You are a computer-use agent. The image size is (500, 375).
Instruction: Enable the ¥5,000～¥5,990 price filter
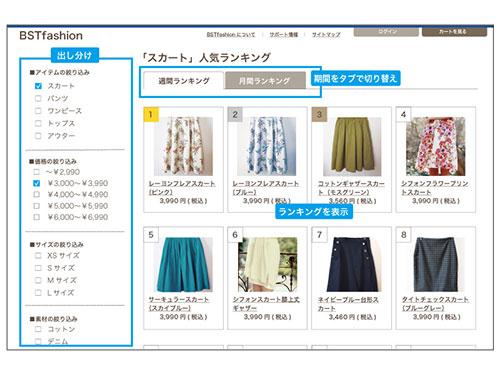click(x=37, y=206)
